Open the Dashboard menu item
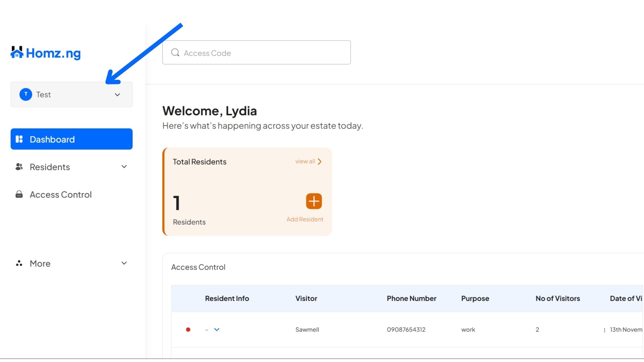 pyautogui.click(x=52, y=139)
